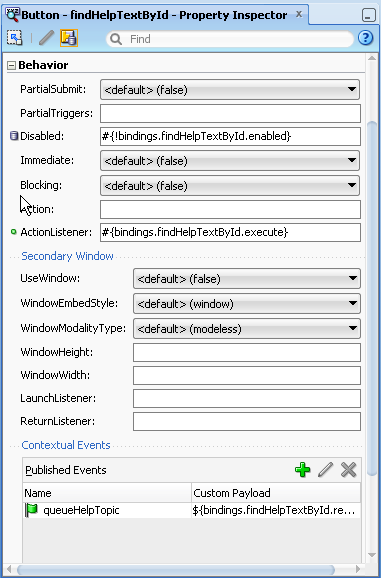Viewport: 381px width, 578px height.
Task: Open the UseWindow dropdown
Action: click(x=247, y=279)
